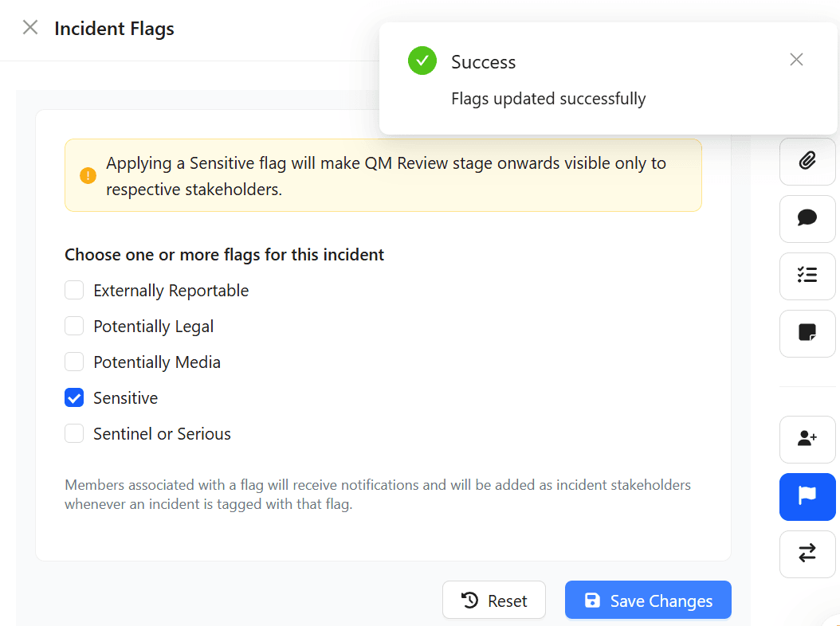Open the transfer arrows icon
Screen dimensions: 840x626
point(807,554)
